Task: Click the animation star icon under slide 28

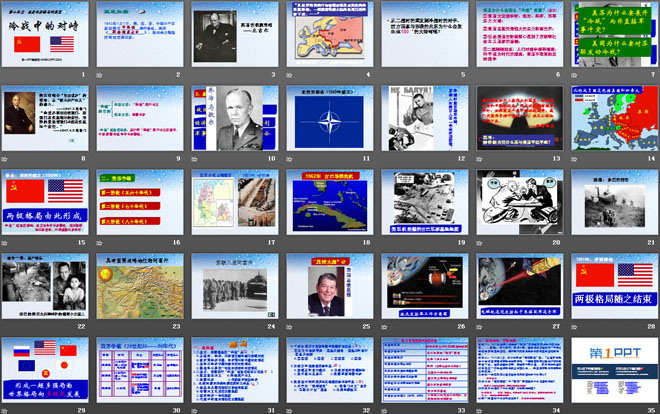Action: point(574,326)
